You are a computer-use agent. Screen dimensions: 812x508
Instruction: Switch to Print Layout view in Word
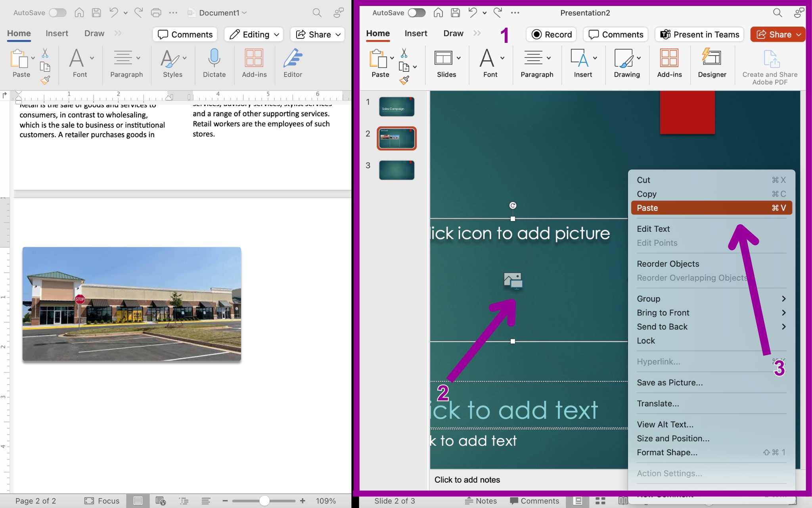pyautogui.click(x=138, y=501)
